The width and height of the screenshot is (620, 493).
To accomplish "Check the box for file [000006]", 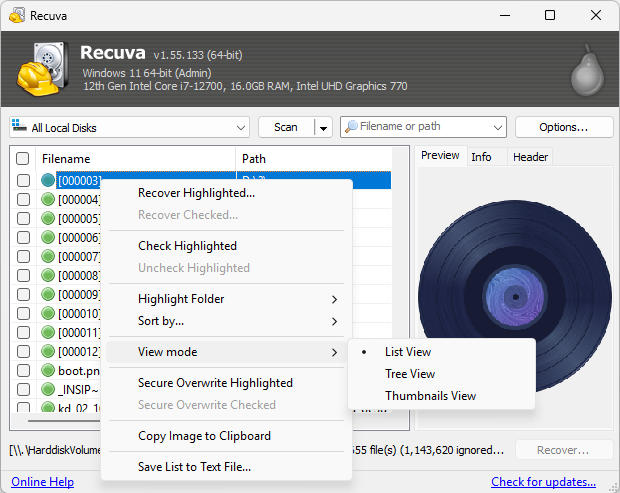I will pyautogui.click(x=23, y=238).
